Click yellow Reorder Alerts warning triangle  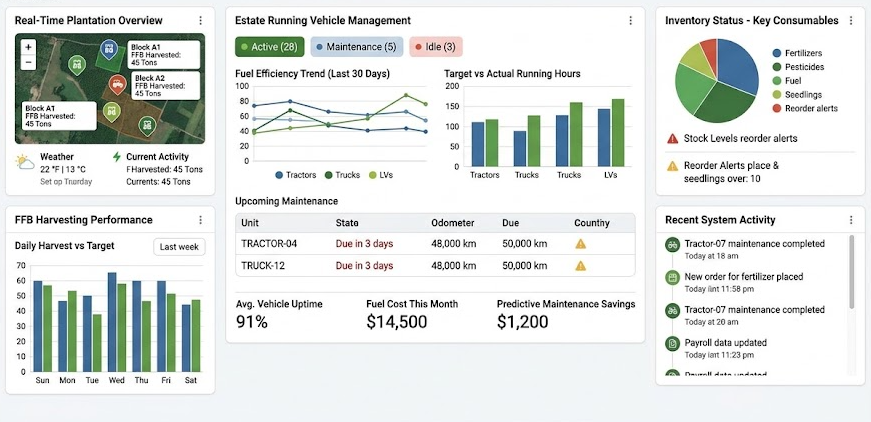pos(672,165)
